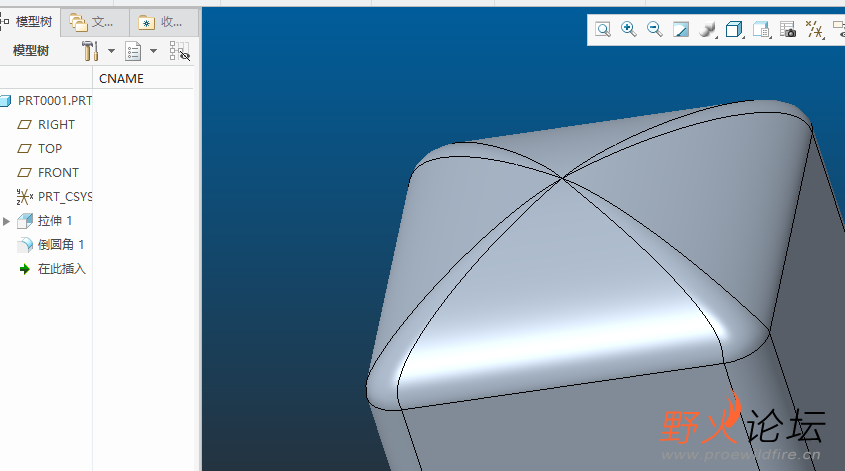Open dropdown arrow beside the list icon

[x=154, y=51]
